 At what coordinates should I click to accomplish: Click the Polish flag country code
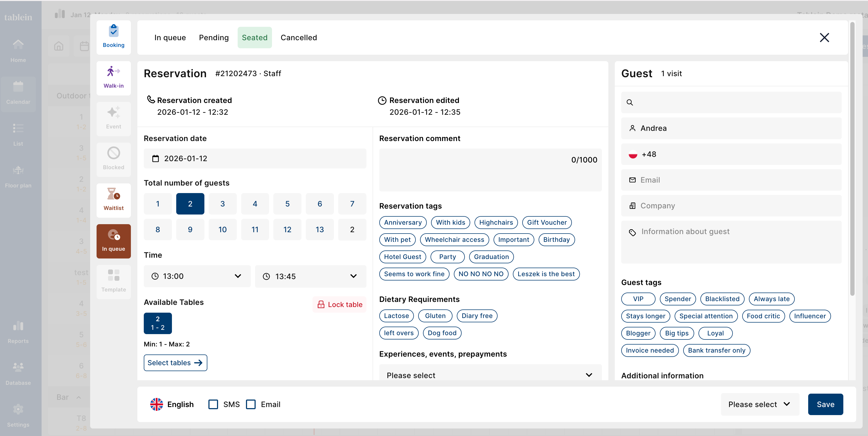point(633,154)
